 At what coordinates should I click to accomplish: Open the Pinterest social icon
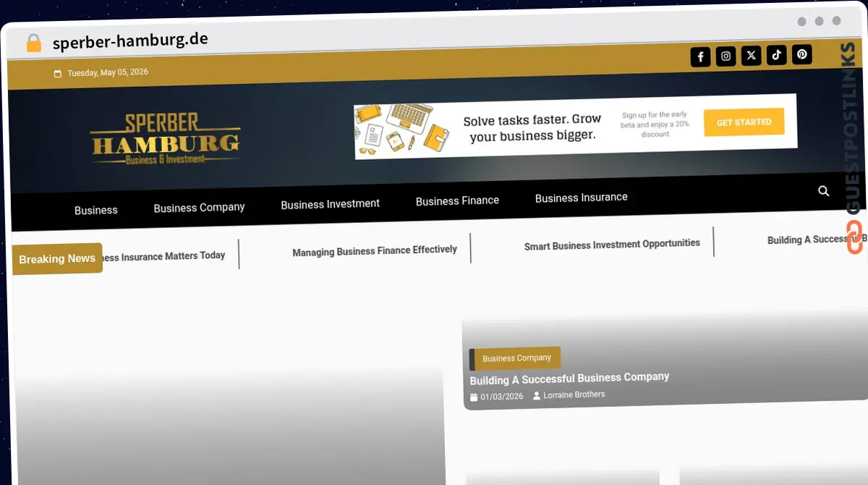pyautogui.click(x=801, y=54)
